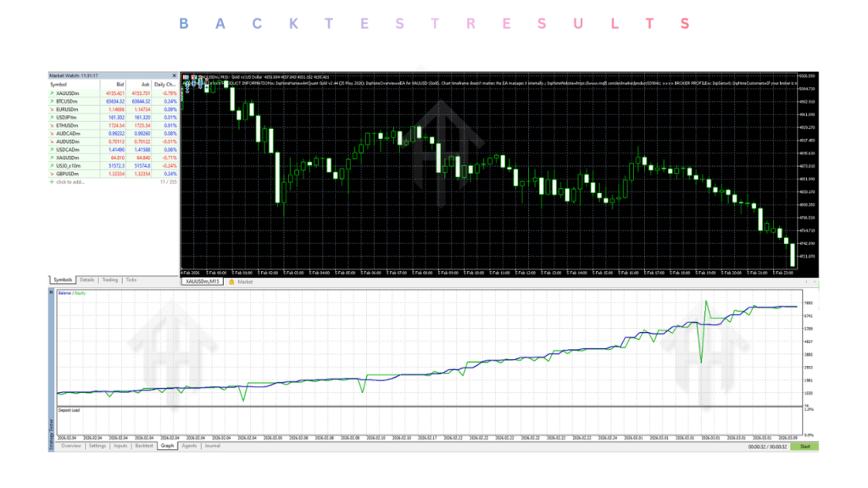Select the XAUUSDm,M15 chart tab
This screenshot has width=868, height=488.
(202, 282)
